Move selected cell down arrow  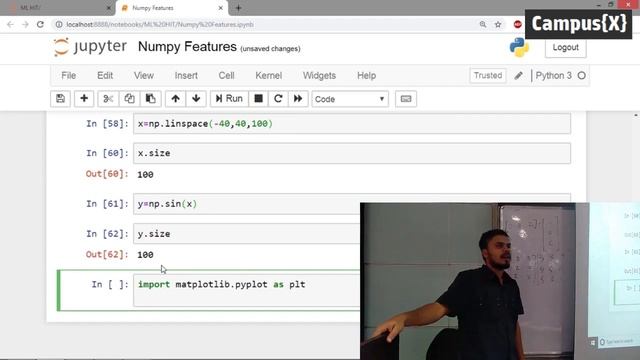pos(196,99)
